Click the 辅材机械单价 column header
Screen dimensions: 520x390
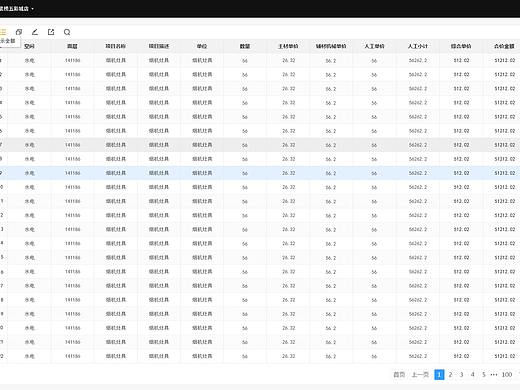[x=331, y=46]
